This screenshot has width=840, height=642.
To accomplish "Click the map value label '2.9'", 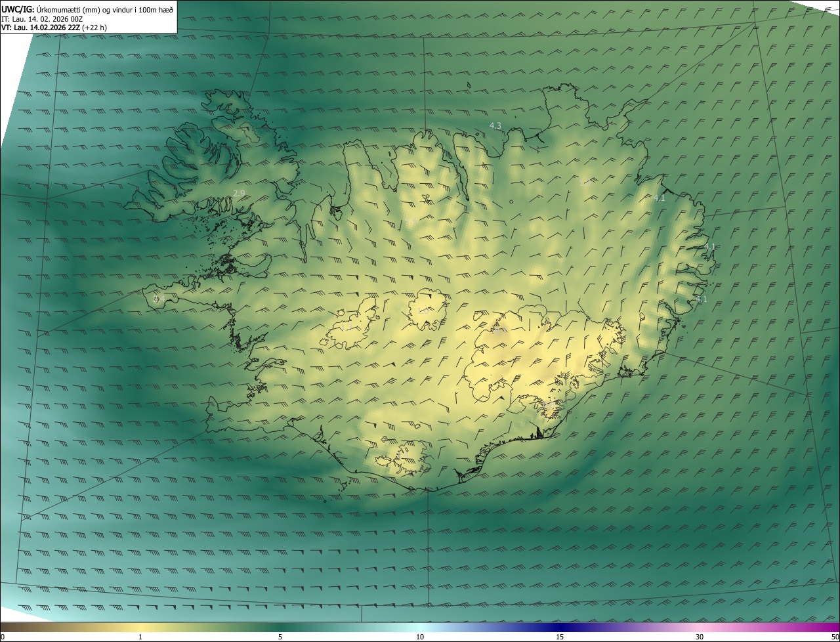I will click(239, 193).
